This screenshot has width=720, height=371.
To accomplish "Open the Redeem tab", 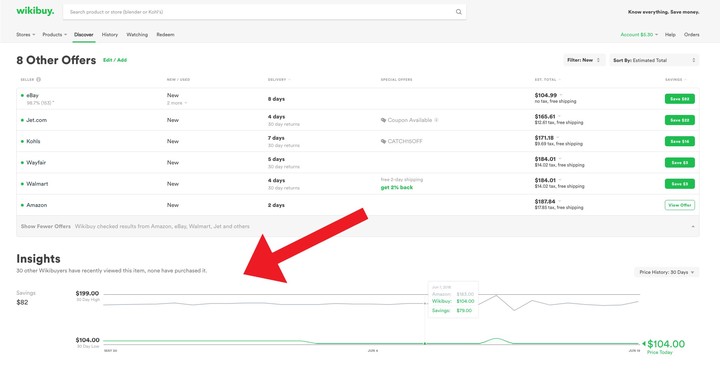I will tap(165, 34).
